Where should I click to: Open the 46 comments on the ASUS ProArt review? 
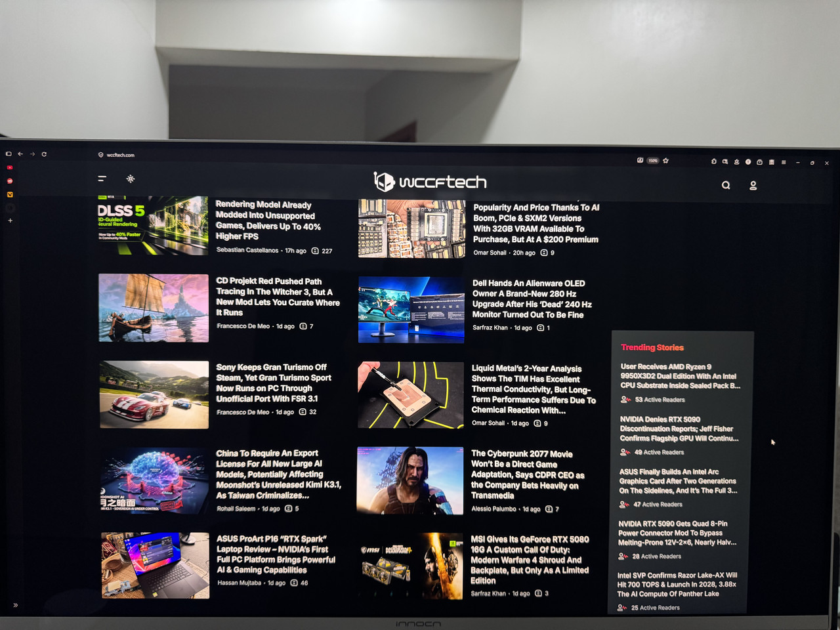click(x=299, y=583)
